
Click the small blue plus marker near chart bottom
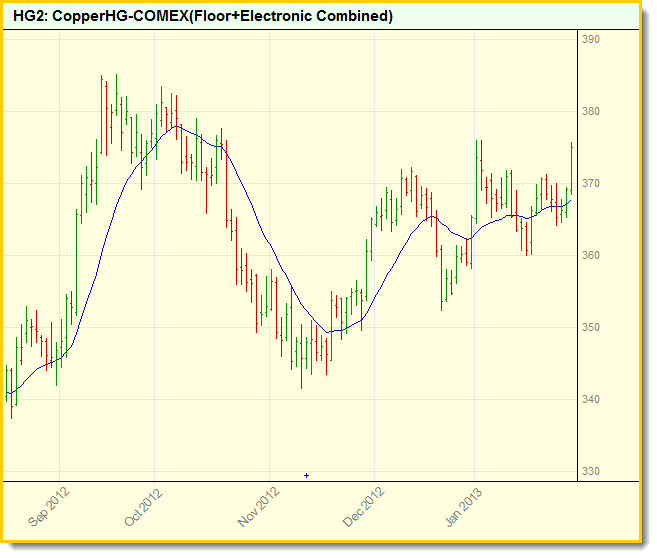tap(306, 475)
